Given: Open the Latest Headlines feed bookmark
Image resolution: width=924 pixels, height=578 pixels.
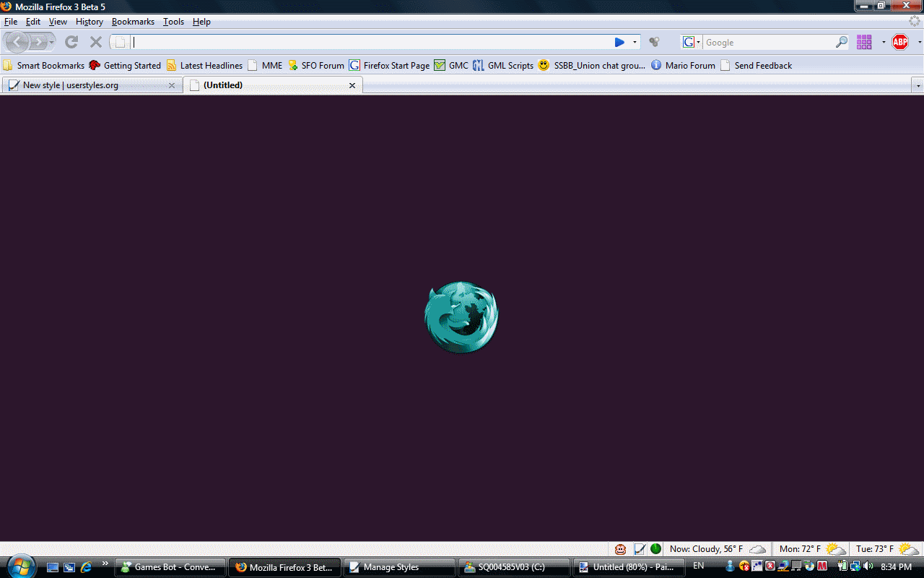Looking at the screenshot, I should point(204,65).
